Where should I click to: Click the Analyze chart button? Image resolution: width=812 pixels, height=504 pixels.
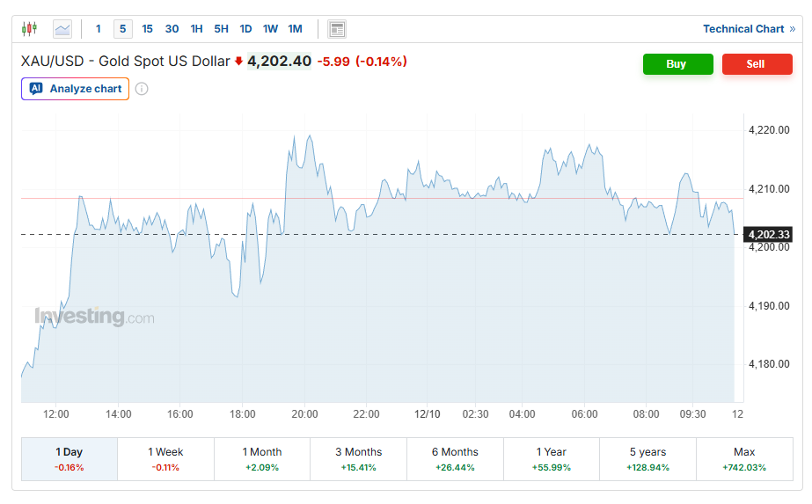click(x=76, y=89)
